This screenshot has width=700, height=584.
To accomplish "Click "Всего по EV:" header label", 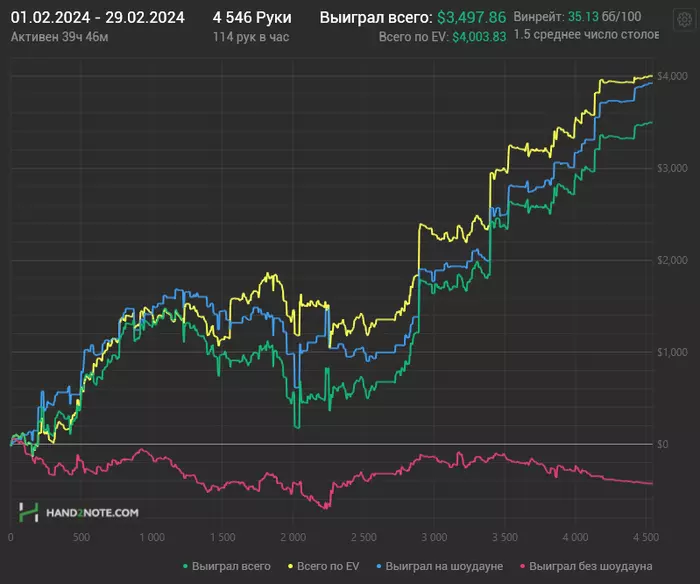I will click(x=413, y=37).
